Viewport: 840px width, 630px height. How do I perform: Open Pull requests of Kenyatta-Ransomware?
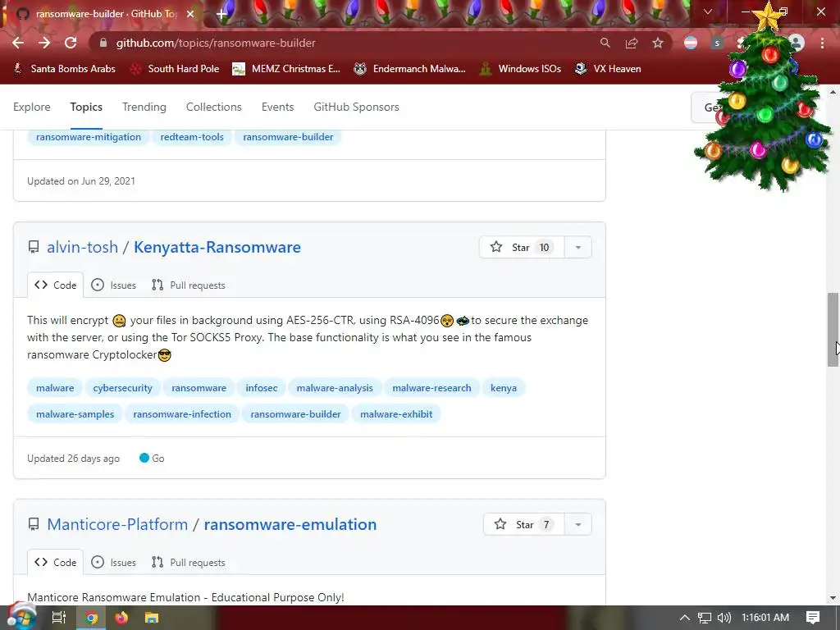tap(188, 285)
